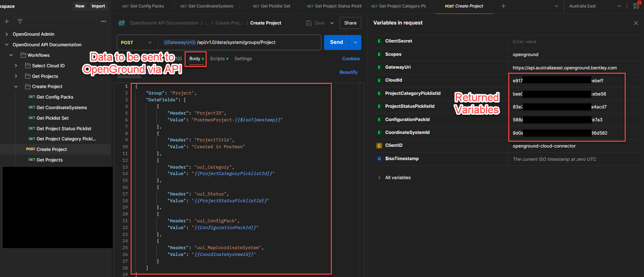The image size is (644, 277).
Task: Switch to Get Project Status Picklist tab
Action: coord(334,6)
